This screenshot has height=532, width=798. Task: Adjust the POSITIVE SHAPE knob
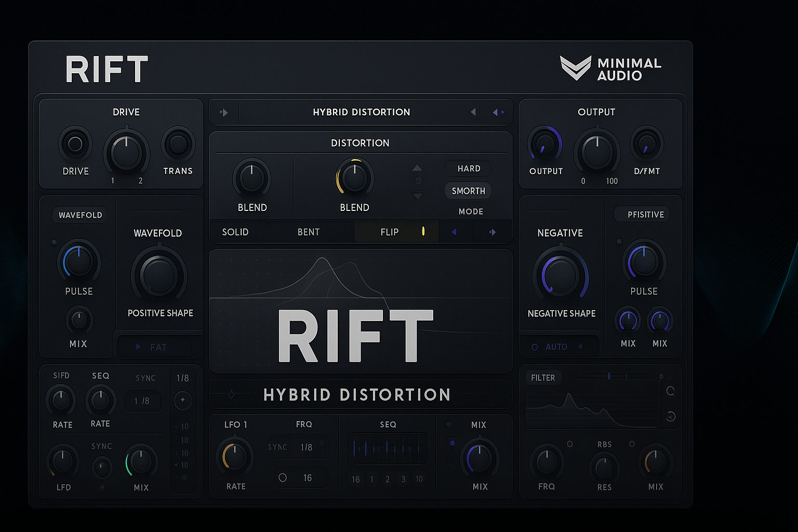coord(159,275)
